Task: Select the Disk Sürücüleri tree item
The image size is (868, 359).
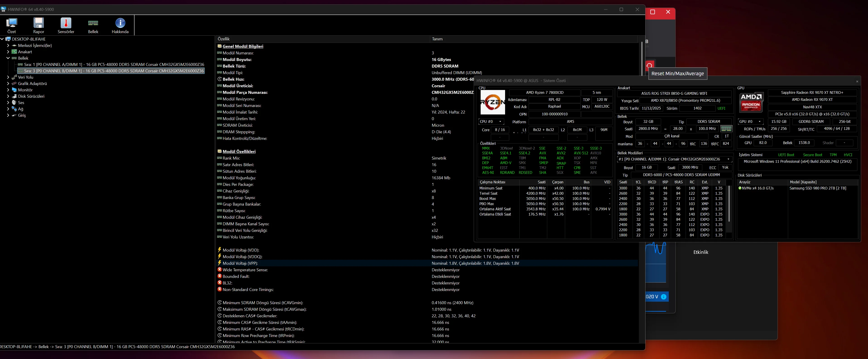Action: [31, 96]
